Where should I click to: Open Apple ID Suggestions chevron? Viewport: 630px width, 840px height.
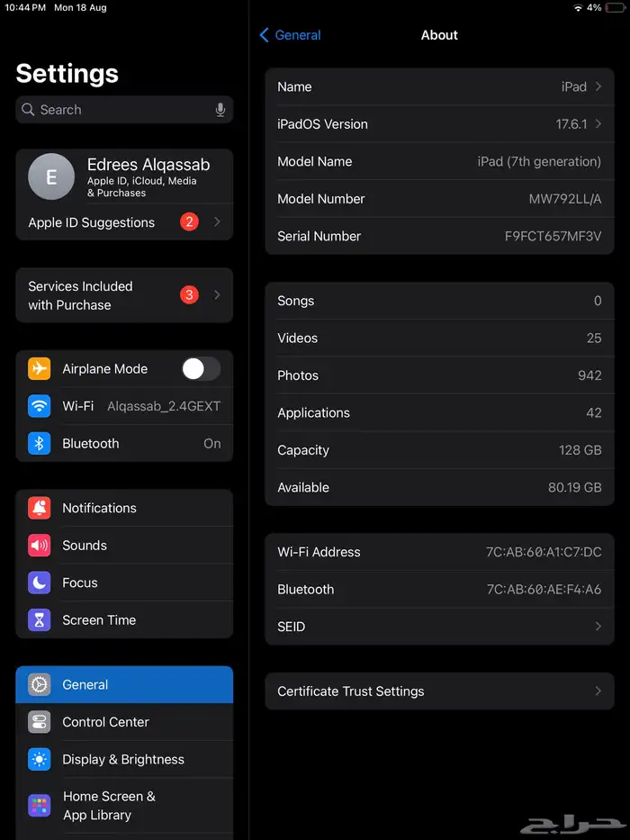coord(217,221)
